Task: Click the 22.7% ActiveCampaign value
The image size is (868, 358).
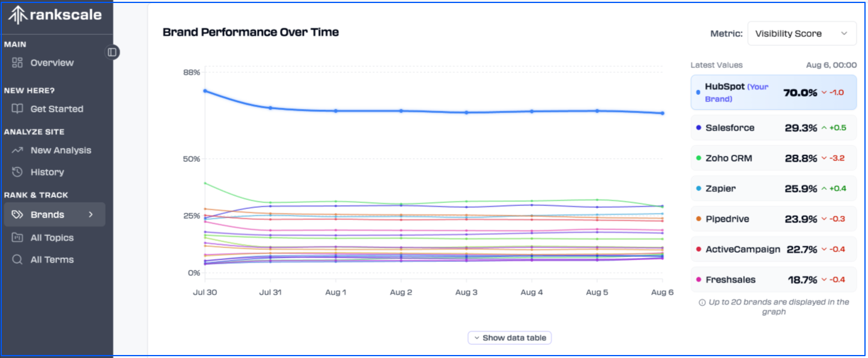Action: pyautogui.click(x=801, y=249)
